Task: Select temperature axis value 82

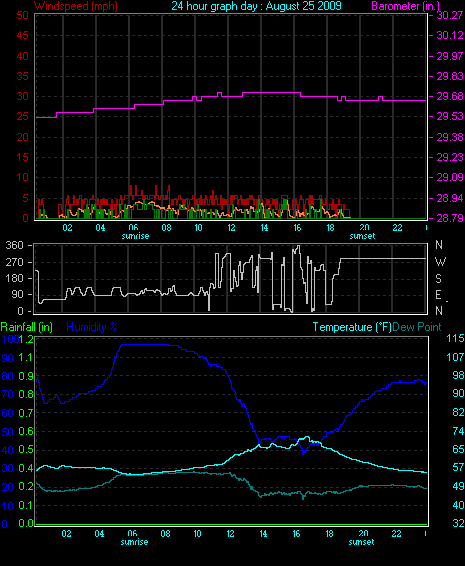Action: (x=458, y=412)
